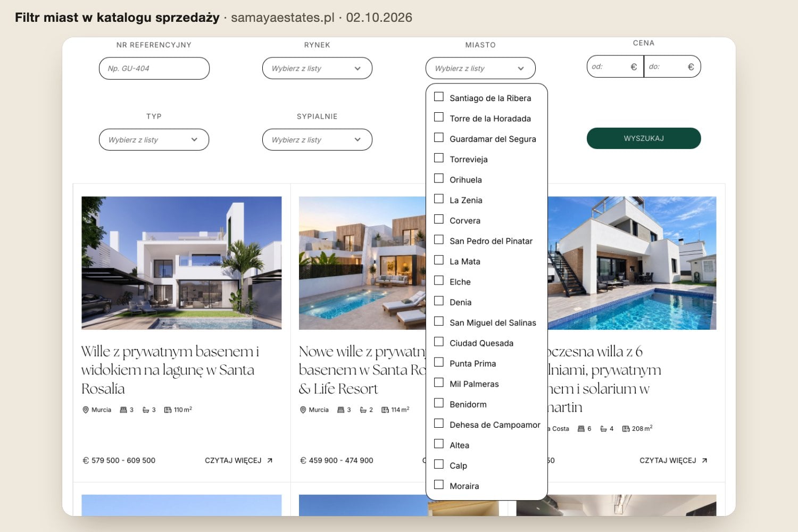Viewport: 798px width, 532px height.
Task: Tick the Torre de la Horadada checkbox
Action: [439, 117]
